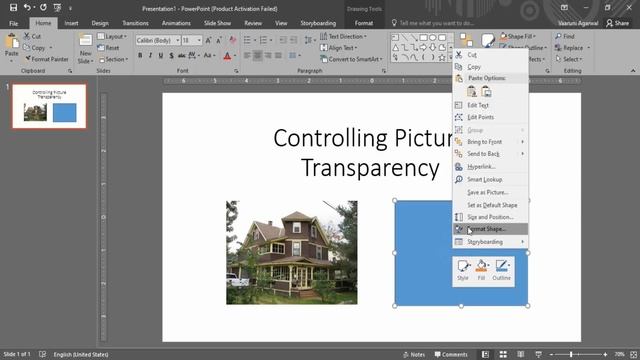Open the Animations tab
640x360 pixels.
[x=176, y=23]
